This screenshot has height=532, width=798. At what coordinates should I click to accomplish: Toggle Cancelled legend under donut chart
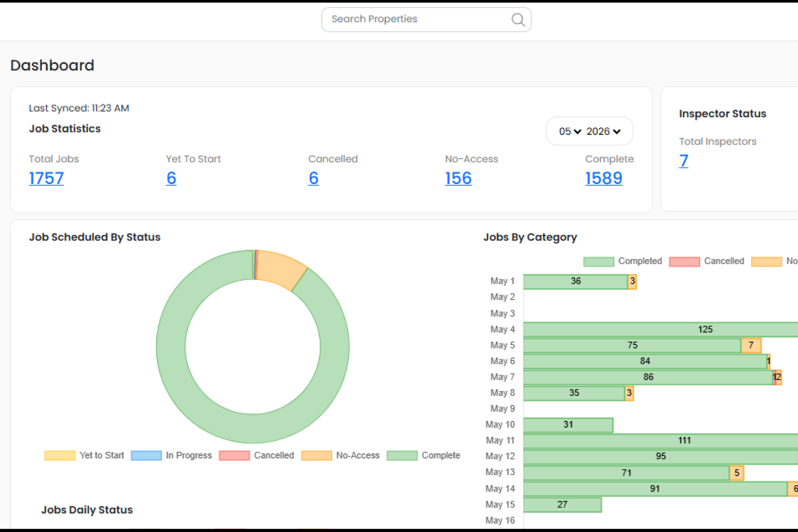click(x=256, y=455)
